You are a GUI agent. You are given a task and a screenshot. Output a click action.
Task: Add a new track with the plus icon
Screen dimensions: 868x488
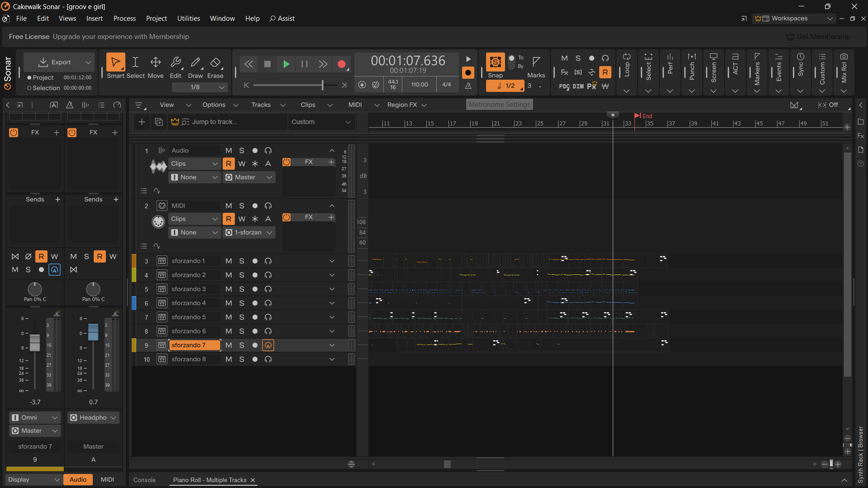tap(142, 122)
